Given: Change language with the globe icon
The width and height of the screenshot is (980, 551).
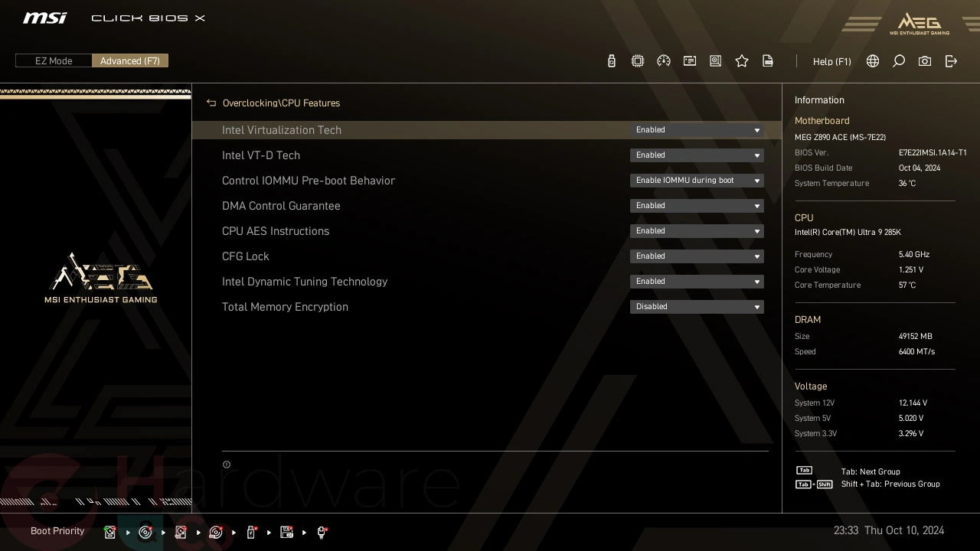Looking at the screenshot, I should 873,61.
